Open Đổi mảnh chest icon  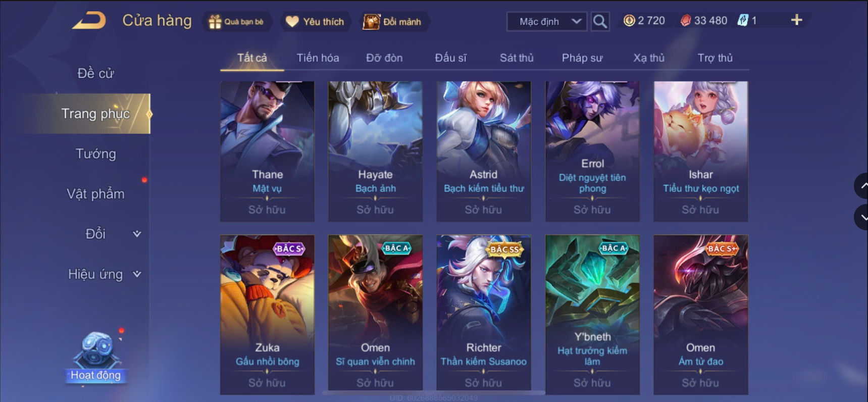371,22
